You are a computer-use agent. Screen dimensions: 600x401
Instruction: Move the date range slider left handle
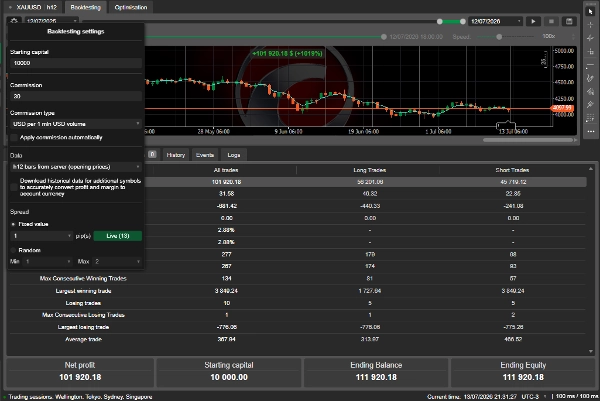tap(440, 21)
